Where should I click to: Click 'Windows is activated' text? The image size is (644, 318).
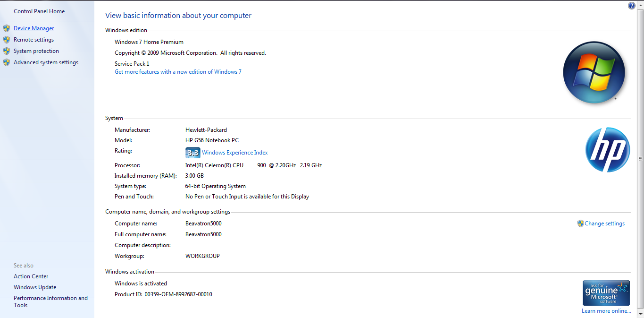tap(141, 284)
